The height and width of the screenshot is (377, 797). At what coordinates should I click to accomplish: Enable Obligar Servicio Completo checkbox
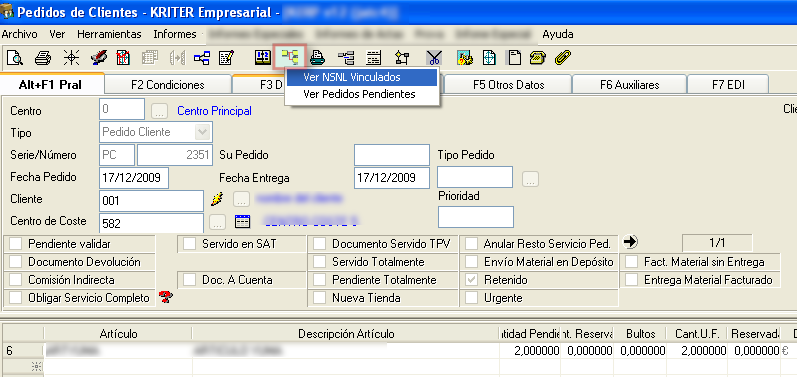point(16,298)
